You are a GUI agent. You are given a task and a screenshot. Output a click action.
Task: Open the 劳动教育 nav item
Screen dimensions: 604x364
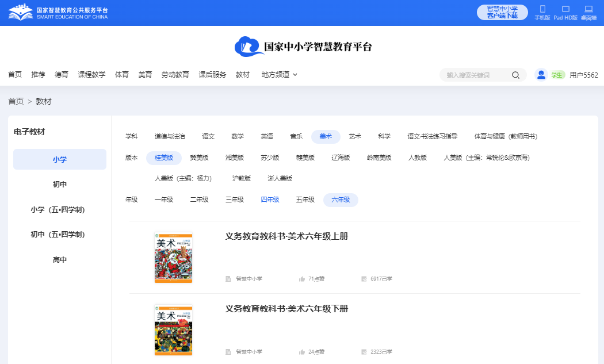(175, 75)
